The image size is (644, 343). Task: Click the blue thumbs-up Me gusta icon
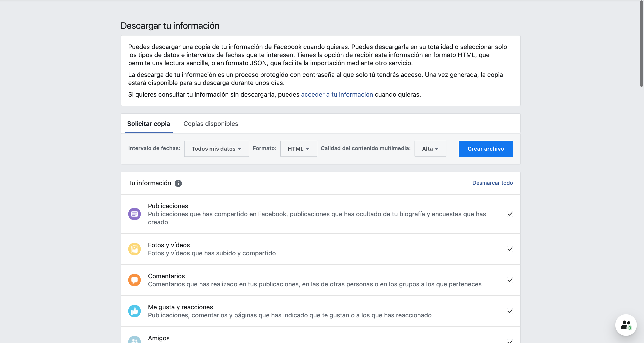[134, 311]
